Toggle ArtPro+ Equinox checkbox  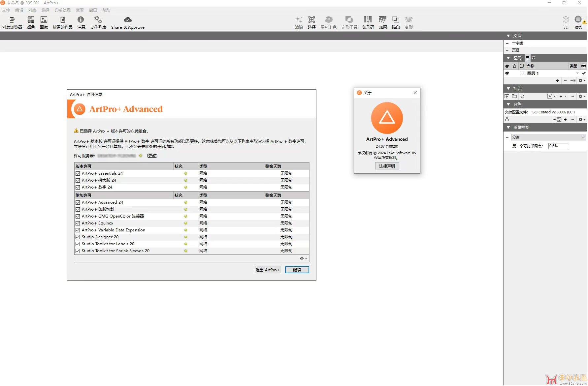(x=78, y=223)
